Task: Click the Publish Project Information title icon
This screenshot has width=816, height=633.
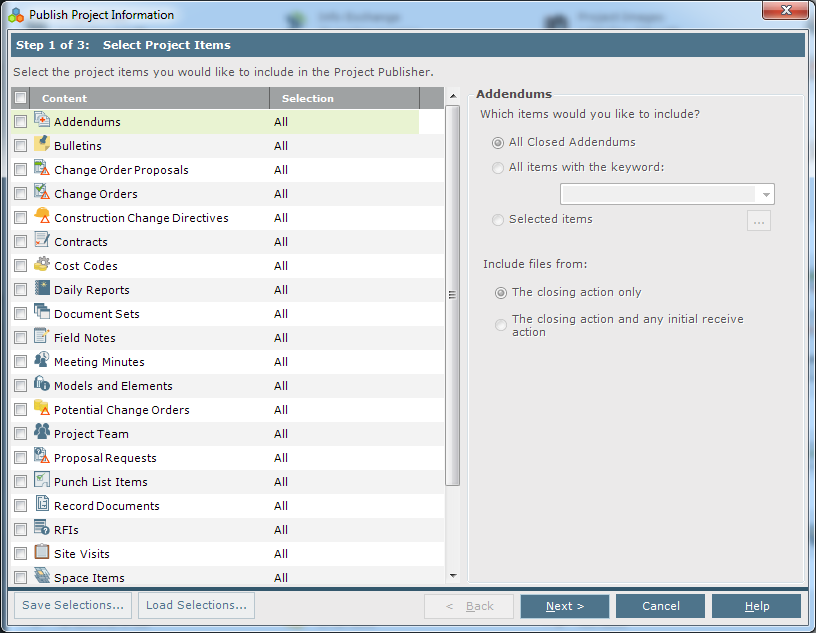Action: tap(16, 15)
